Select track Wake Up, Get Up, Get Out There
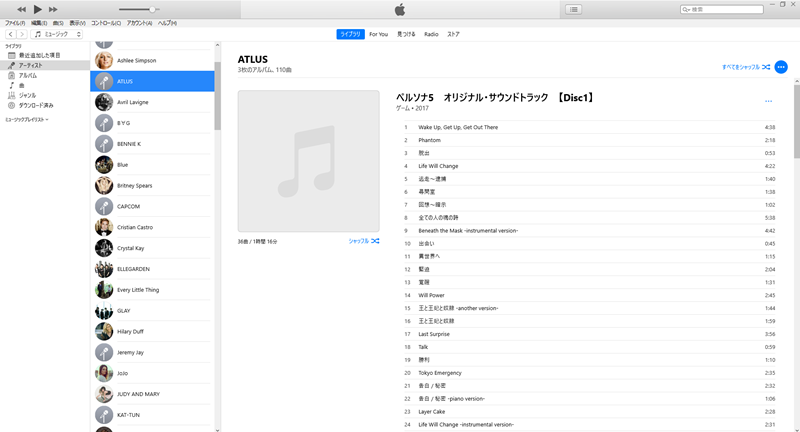The height and width of the screenshot is (432, 800). click(x=589, y=127)
